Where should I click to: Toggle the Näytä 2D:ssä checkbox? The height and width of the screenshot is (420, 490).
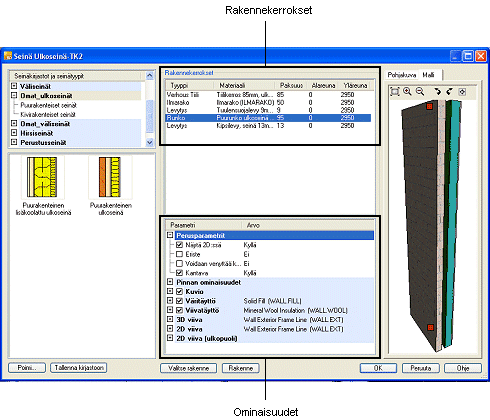179,245
